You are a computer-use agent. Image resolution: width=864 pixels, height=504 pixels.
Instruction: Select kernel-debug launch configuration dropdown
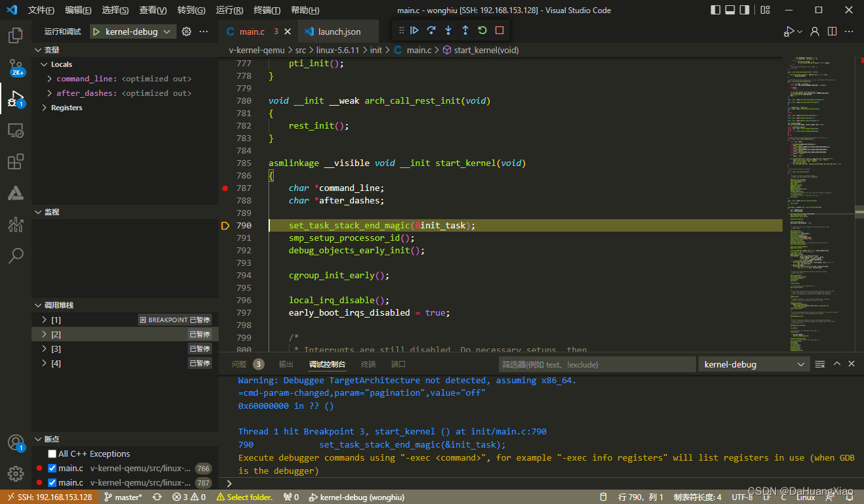[x=133, y=31]
